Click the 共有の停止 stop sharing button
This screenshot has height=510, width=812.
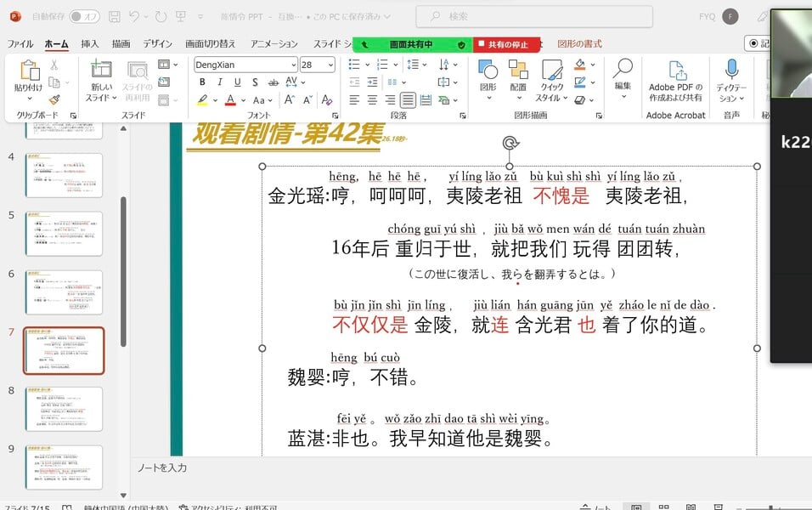pyautogui.click(x=507, y=44)
